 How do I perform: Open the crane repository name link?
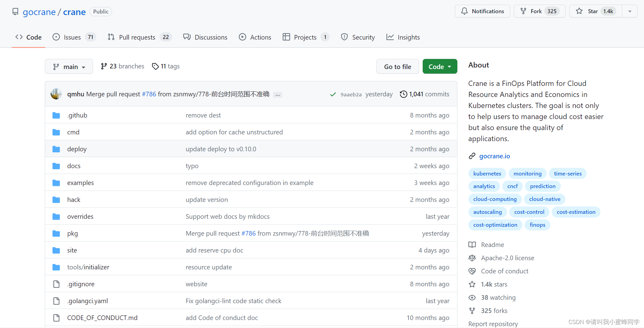(x=74, y=12)
